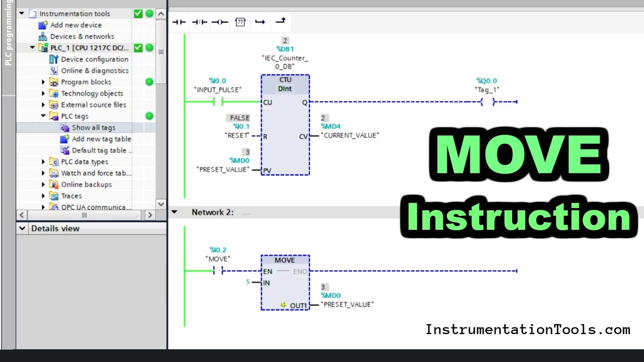The height and width of the screenshot is (362, 644).
Task: Click the Online & diagnostics icon
Action: (x=54, y=70)
